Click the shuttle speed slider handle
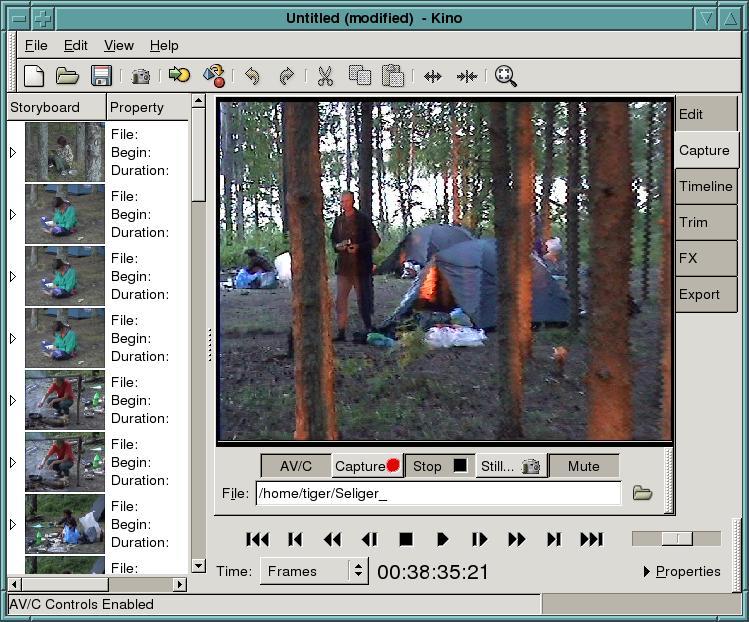The image size is (749, 622). (677, 539)
